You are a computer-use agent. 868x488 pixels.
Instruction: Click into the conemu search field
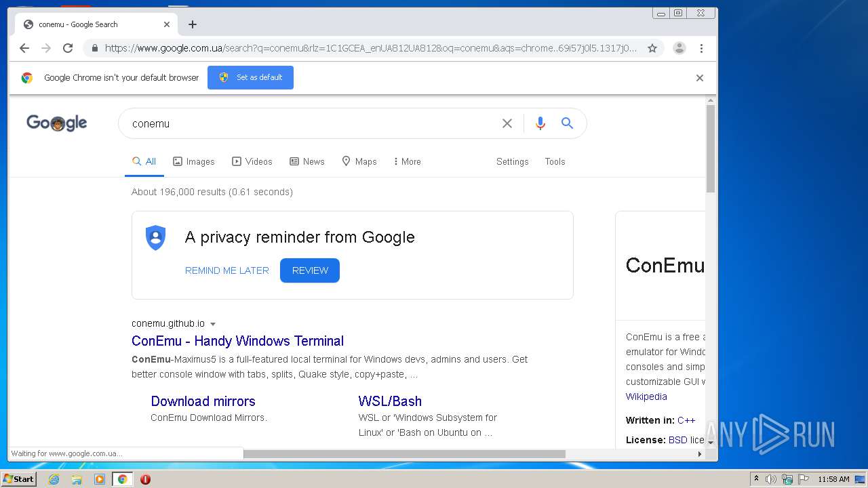point(312,123)
